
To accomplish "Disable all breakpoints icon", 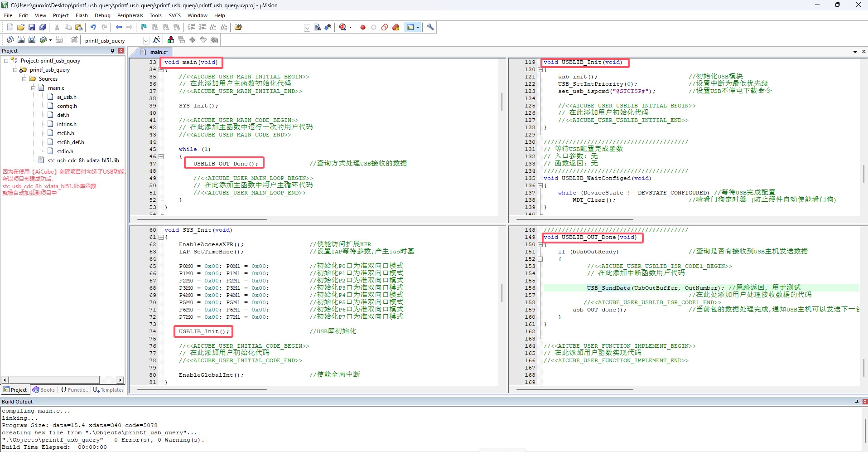I will point(385,27).
